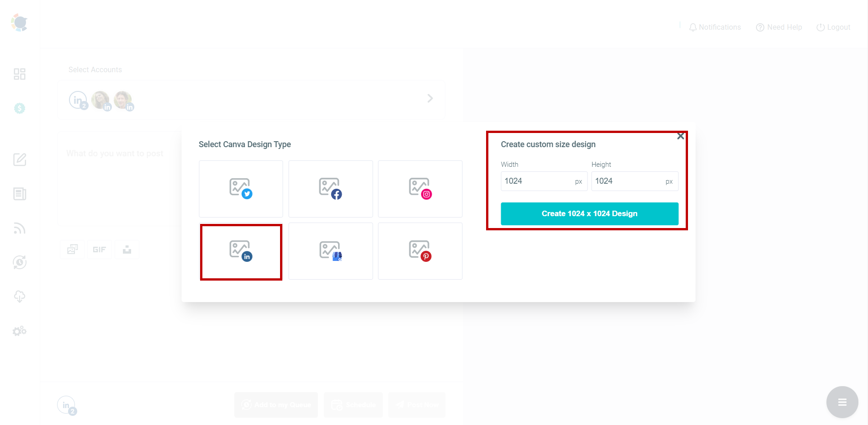The width and height of the screenshot is (868, 425).
Task: Select the pricing dollar icon in sidebar
Action: [19, 108]
